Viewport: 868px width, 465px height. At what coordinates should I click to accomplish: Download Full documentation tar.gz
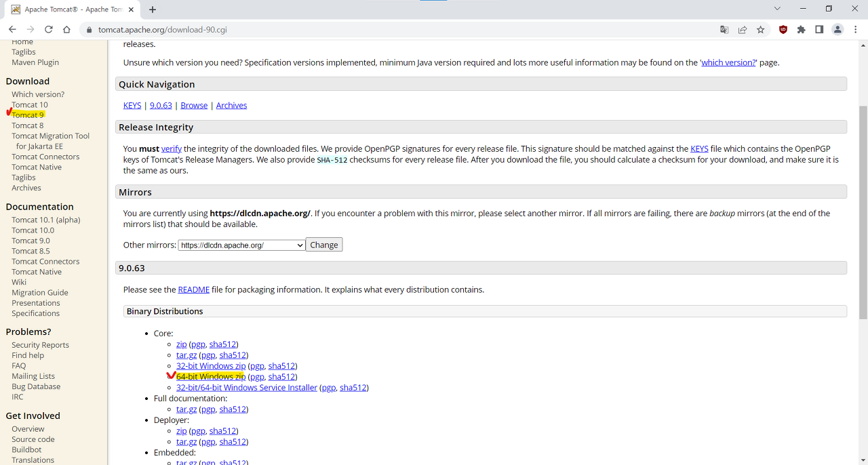[186, 409]
